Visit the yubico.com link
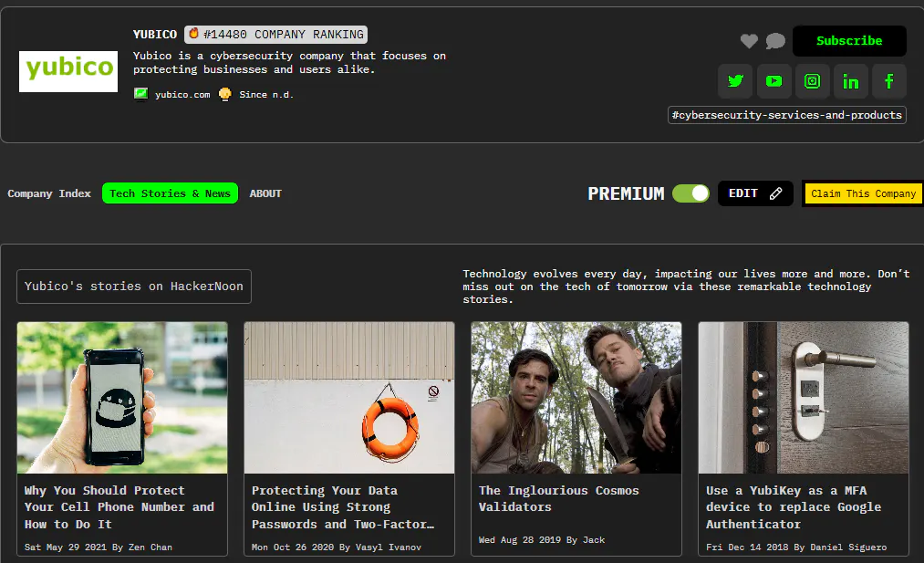Image resolution: width=924 pixels, height=563 pixels. [x=182, y=94]
